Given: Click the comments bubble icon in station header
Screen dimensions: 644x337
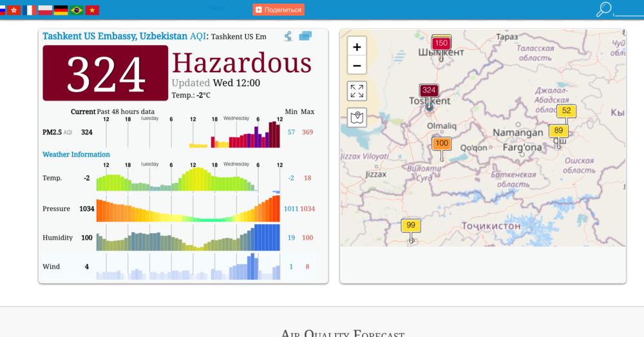Looking at the screenshot, I should coord(305,36).
